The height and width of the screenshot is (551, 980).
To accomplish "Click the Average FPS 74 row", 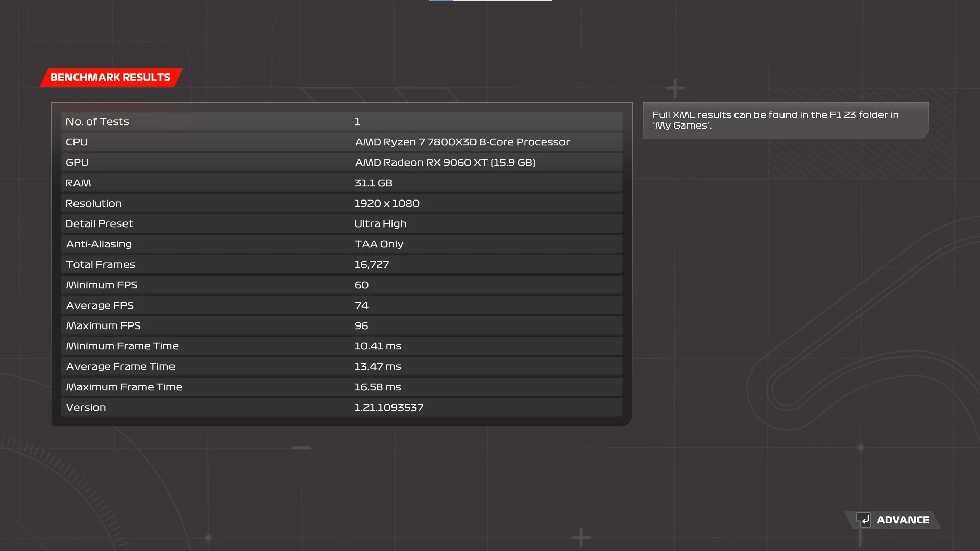I will pyautogui.click(x=341, y=306).
